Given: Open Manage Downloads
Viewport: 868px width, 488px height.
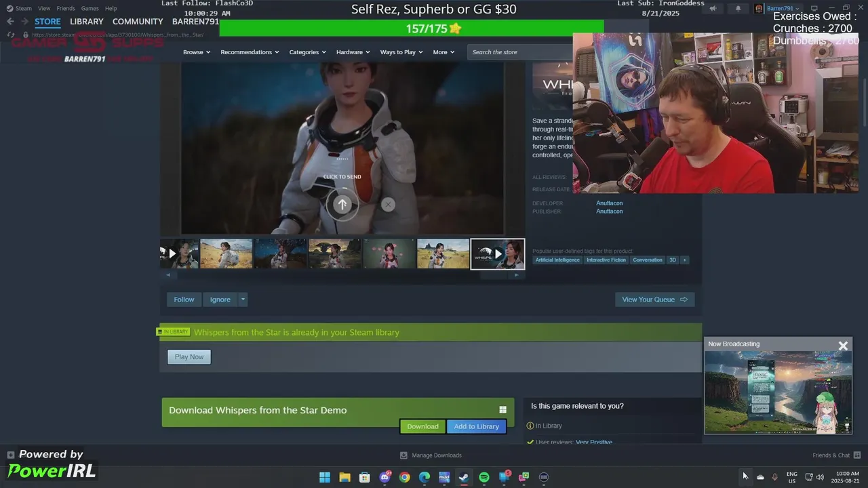Looking at the screenshot, I should (x=431, y=455).
